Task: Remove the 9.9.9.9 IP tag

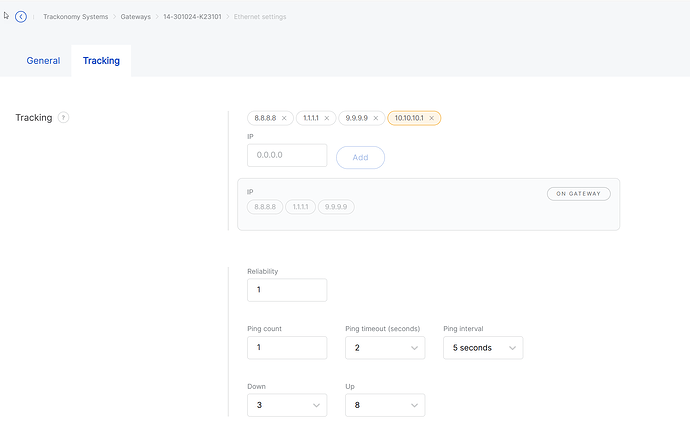Action: [x=376, y=118]
